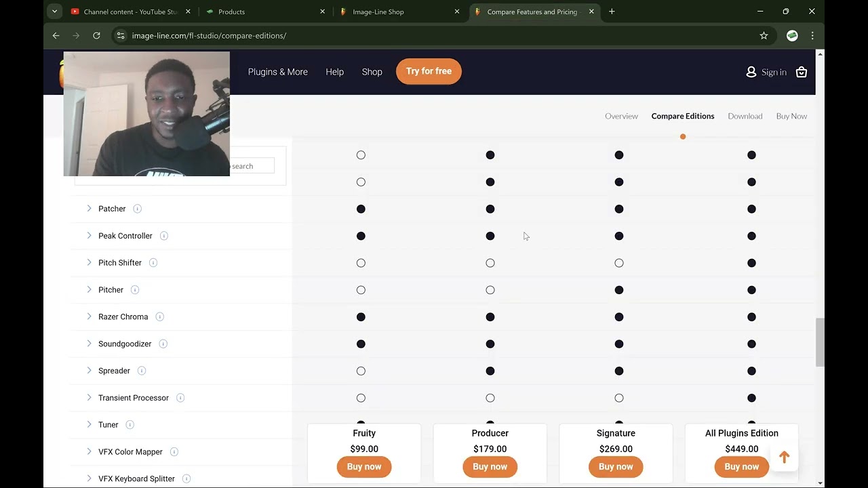Screen dimensions: 868x488
Task: Click the Signature edition heading
Action: [616, 433]
